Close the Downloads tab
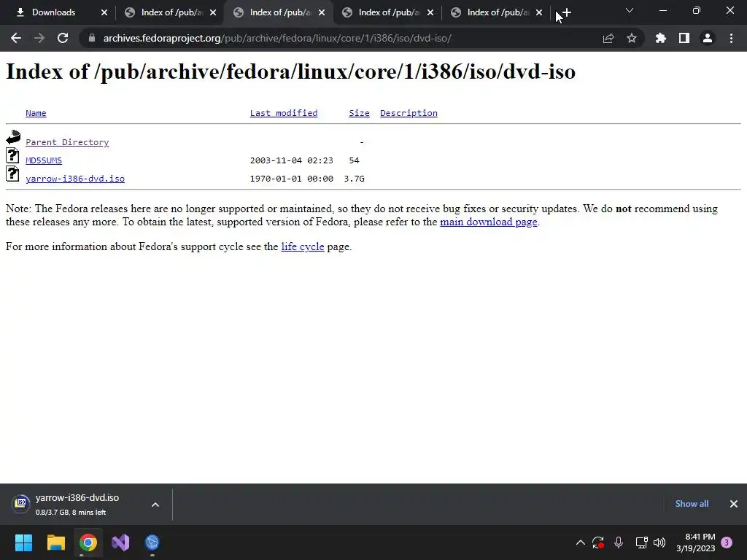The image size is (747, 560). point(104,13)
